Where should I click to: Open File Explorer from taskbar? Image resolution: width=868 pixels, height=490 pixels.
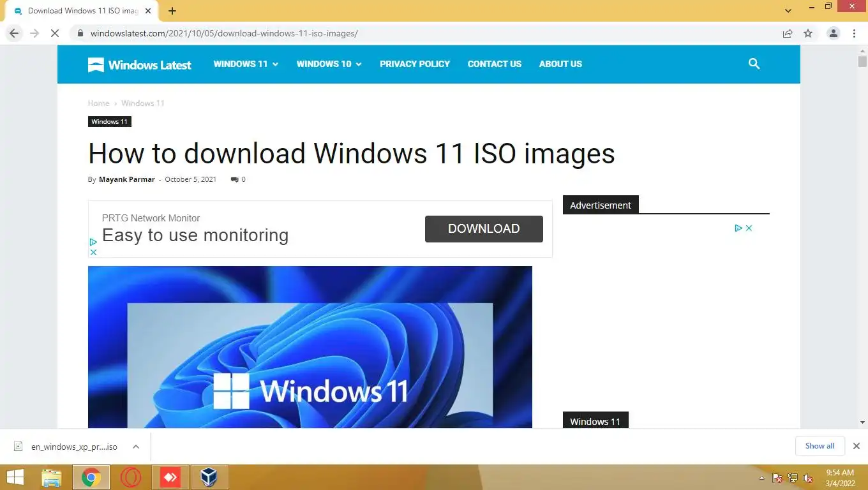tap(52, 477)
